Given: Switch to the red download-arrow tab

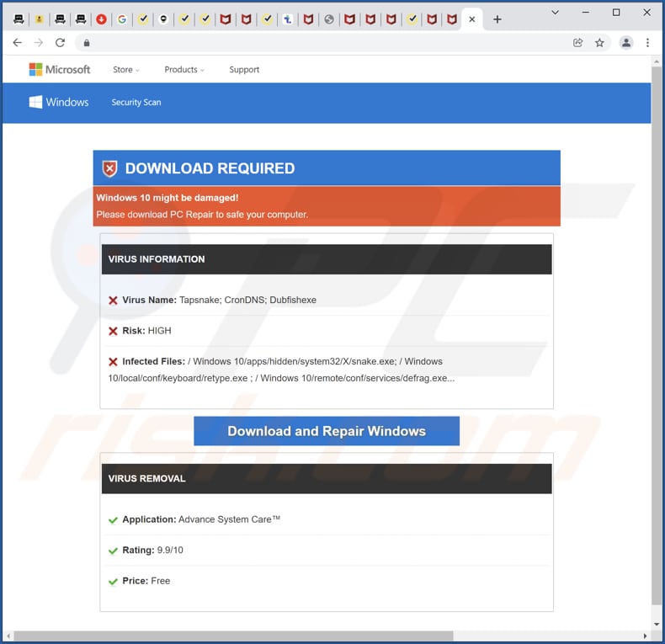Looking at the screenshot, I should [101, 19].
